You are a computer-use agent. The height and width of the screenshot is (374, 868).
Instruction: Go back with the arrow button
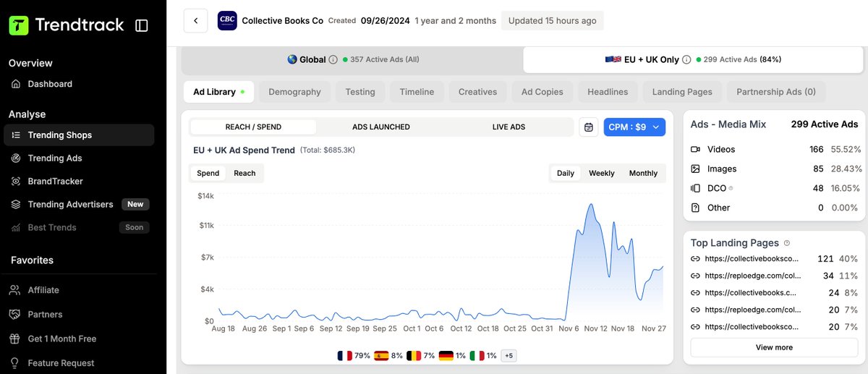coord(195,20)
